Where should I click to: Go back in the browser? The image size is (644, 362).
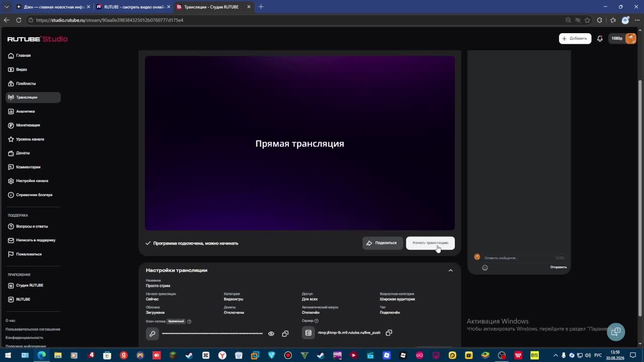click(x=7, y=20)
